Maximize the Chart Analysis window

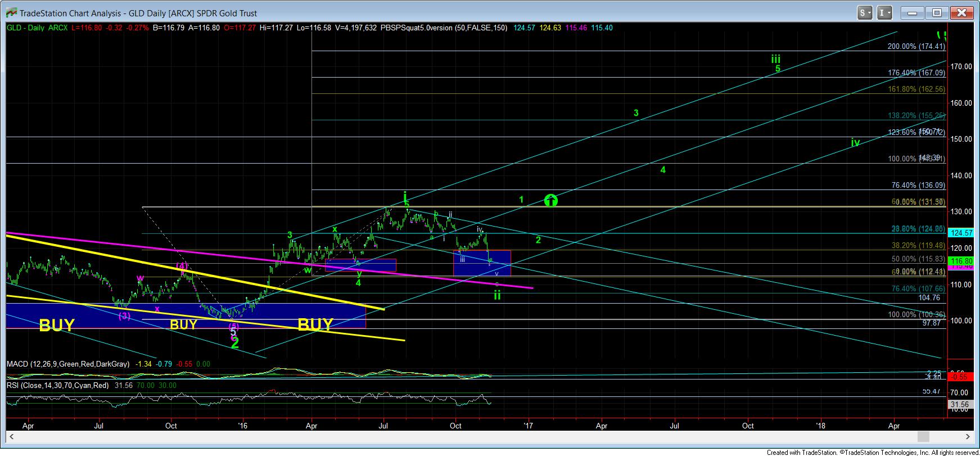click(937, 12)
